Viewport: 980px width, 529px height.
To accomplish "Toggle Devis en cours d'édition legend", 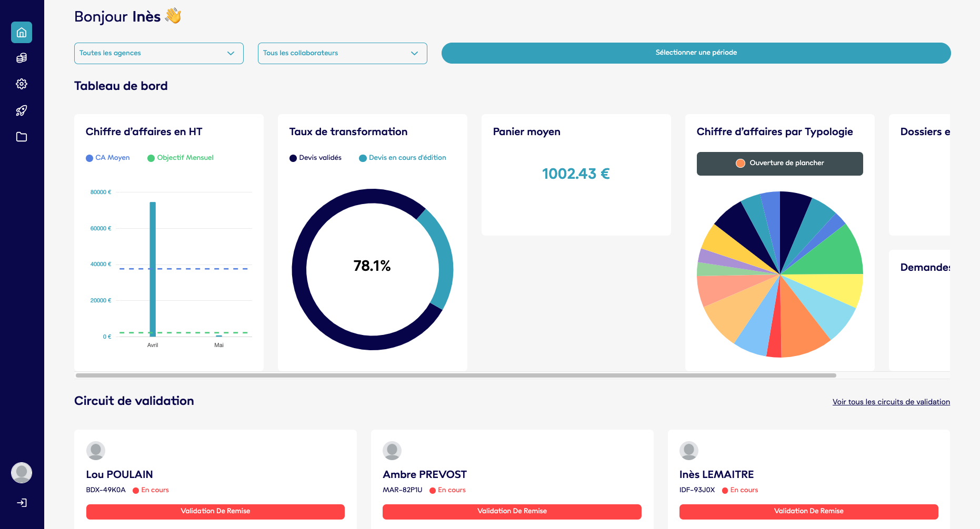I will click(x=403, y=158).
